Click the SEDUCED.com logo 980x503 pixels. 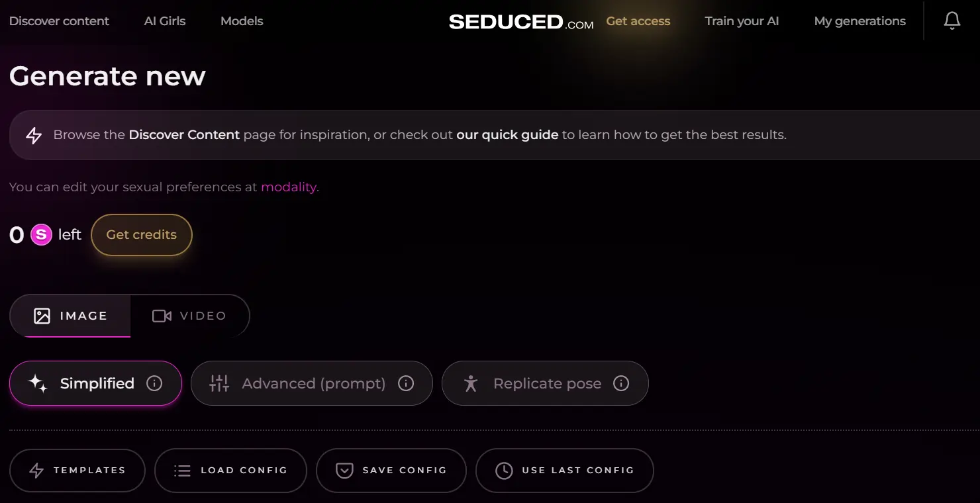pyautogui.click(x=520, y=21)
